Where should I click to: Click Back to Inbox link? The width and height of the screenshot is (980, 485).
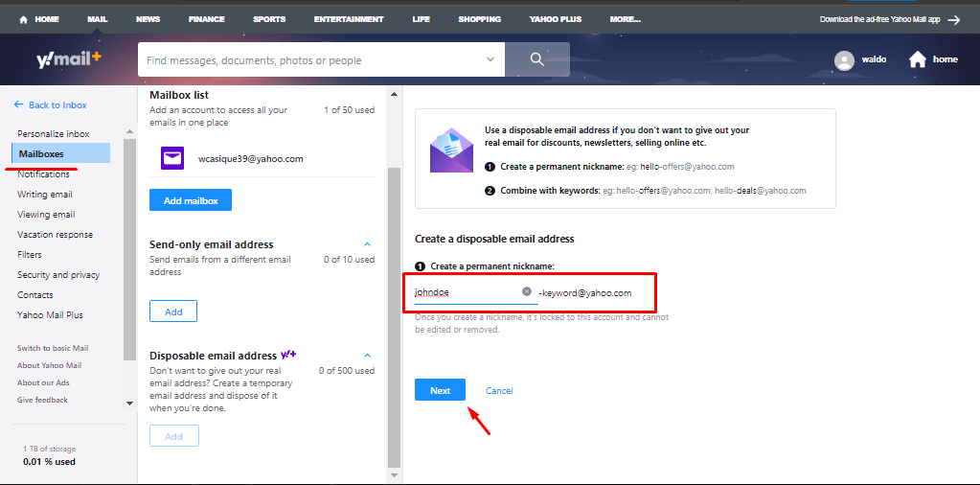point(57,104)
